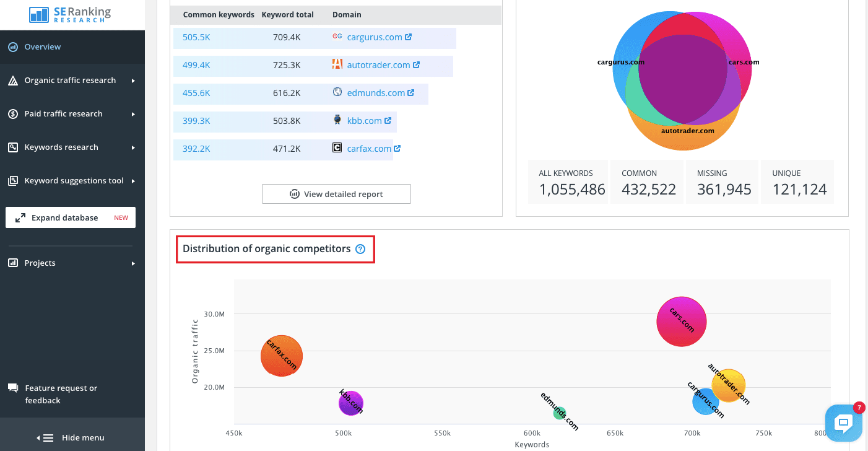Viewport: 868px width, 451px height.
Task: Click the edmunds.com favicon
Action: [337, 92]
